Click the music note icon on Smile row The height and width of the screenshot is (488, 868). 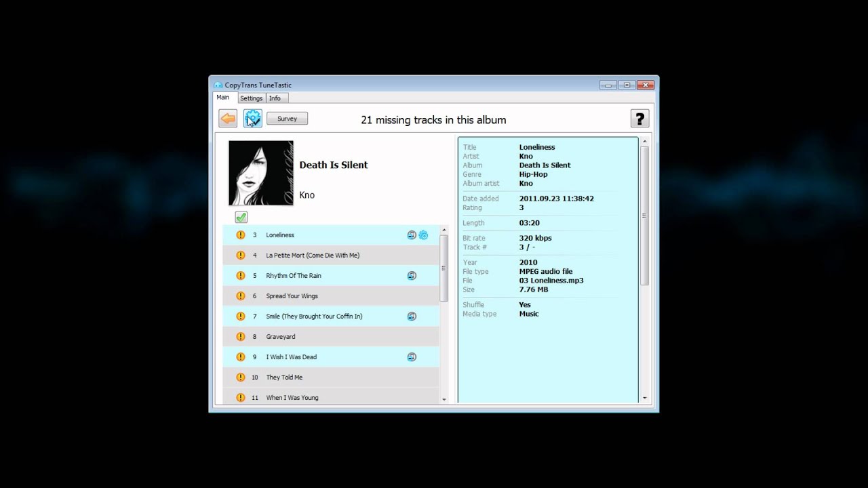point(412,317)
